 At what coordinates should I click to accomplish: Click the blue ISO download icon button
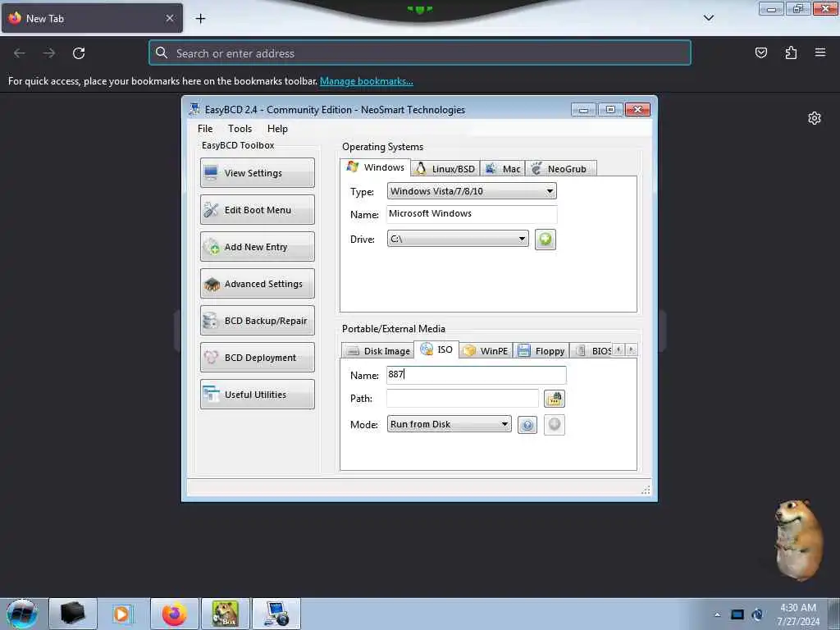(x=527, y=425)
